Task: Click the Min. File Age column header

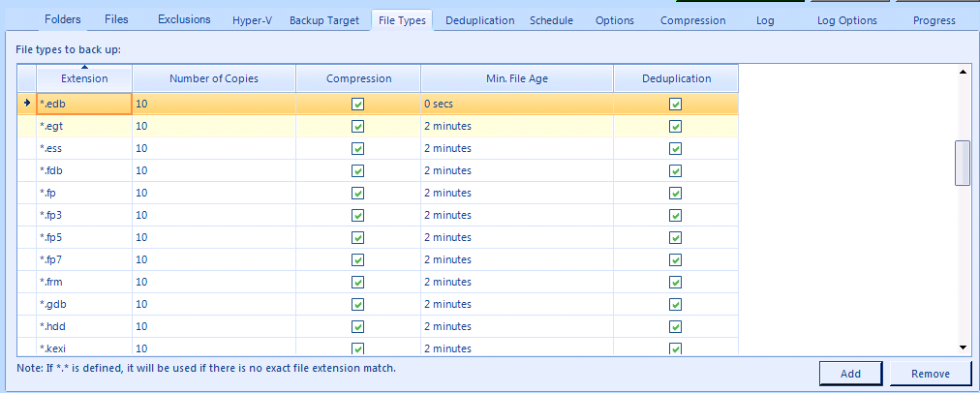Action: (516, 78)
